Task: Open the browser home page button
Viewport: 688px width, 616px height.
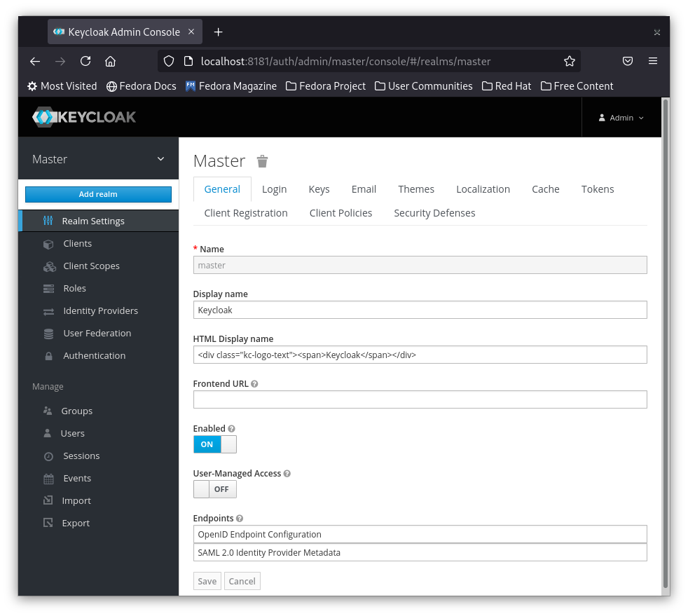Action: point(110,61)
